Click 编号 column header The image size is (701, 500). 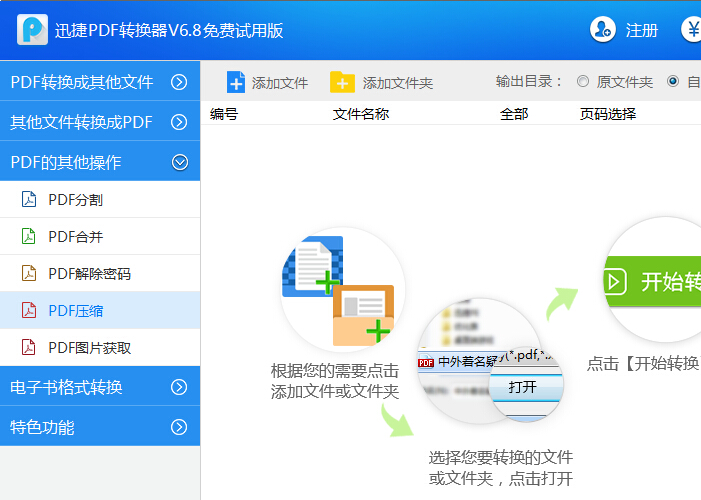tap(224, 114)
